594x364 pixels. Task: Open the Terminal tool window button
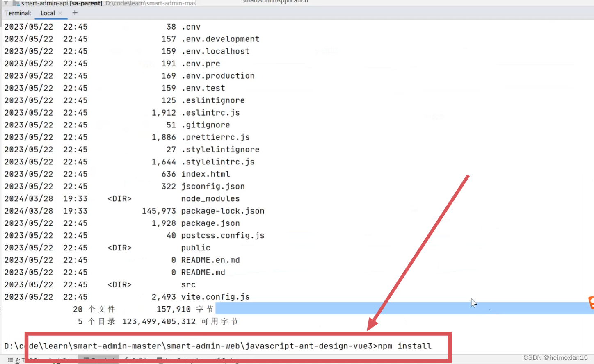click(98, 359)
